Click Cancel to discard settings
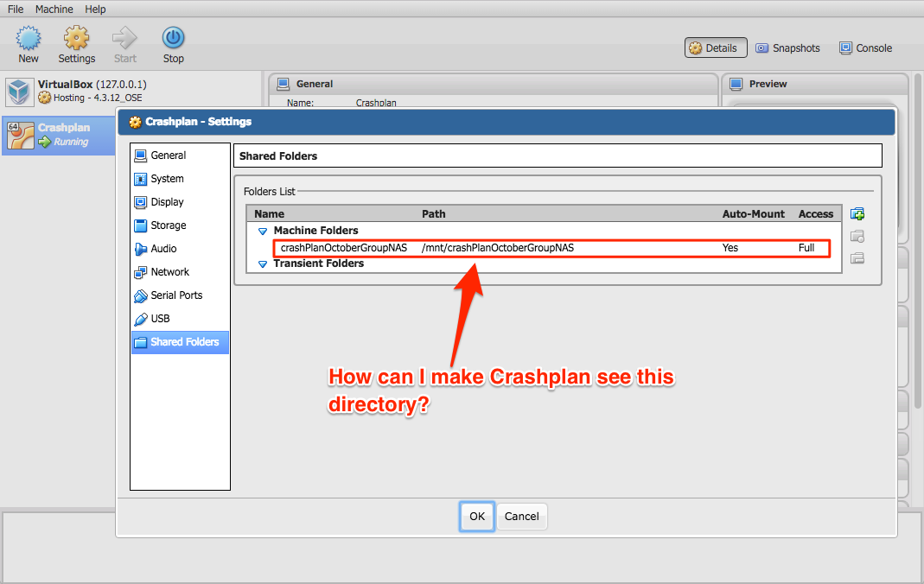 [521, 517]
